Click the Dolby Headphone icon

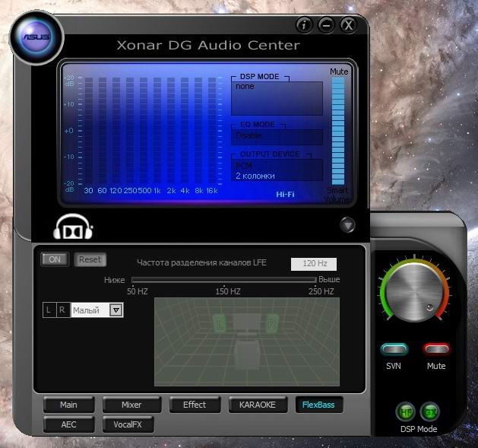pos(73,226)
